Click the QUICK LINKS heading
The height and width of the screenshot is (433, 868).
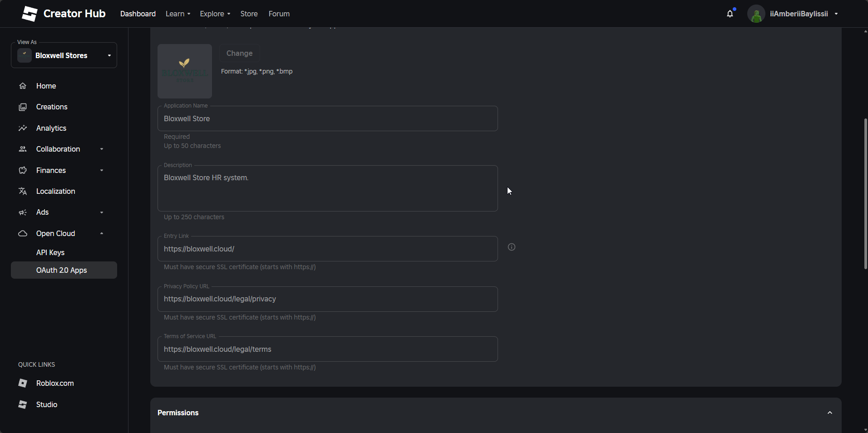pyautogui.click(x=36, y=364)
